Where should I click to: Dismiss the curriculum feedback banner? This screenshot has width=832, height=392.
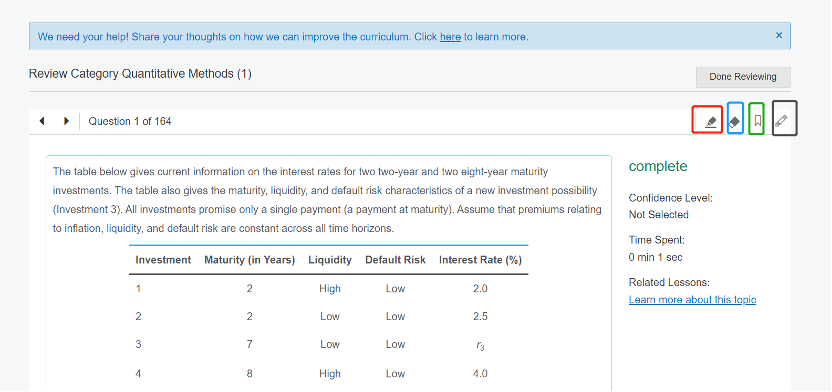pyautogui.click(x=779, y=36)
